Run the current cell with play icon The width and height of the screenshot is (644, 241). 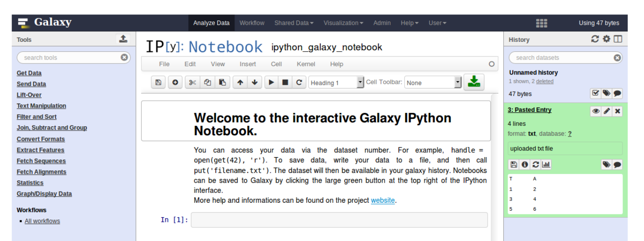click(x=271, y=83)
